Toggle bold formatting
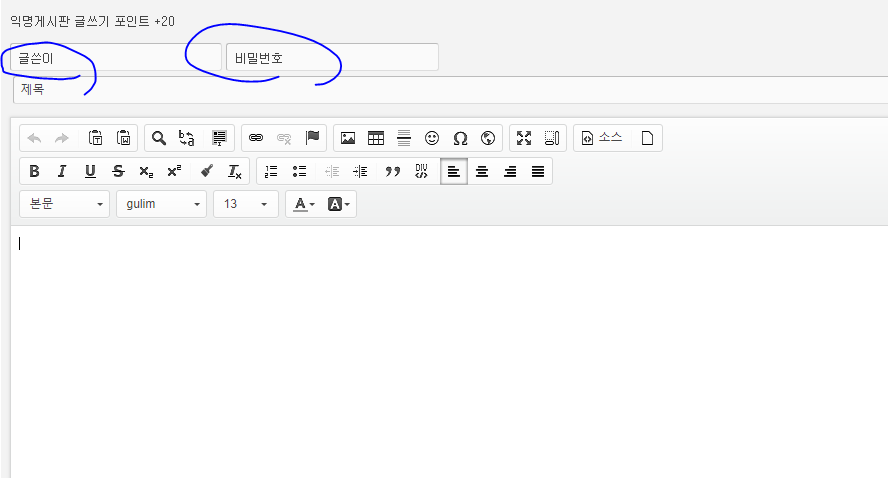Image resolution: width=888 pixels, height=478 pixels. tap(34, 171)
